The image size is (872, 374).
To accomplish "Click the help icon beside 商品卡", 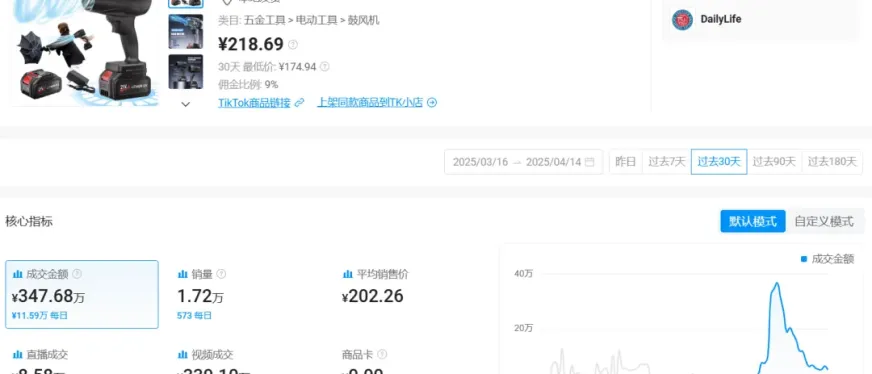I will [382, 355].
